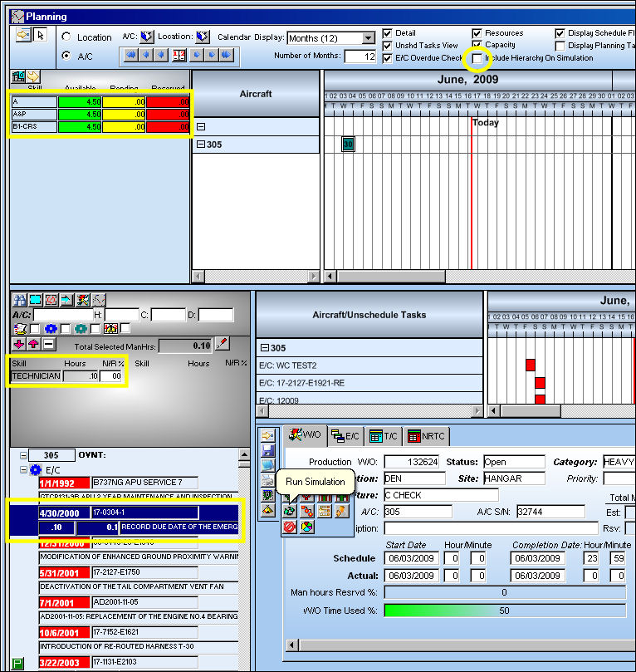Screen dimensions: 636x672
Task: Collapse the 305 node in the tree
Action: click(x=23, y=455)
